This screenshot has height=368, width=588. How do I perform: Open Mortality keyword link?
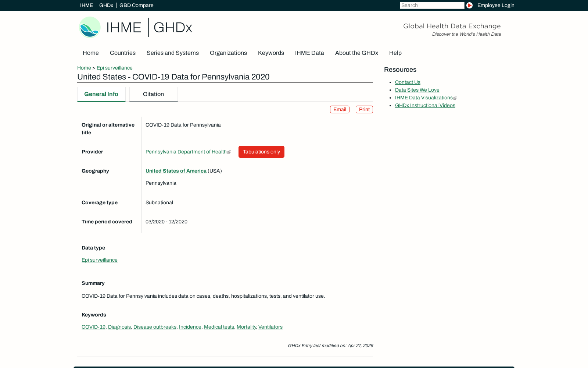click(x=246, y=327)
